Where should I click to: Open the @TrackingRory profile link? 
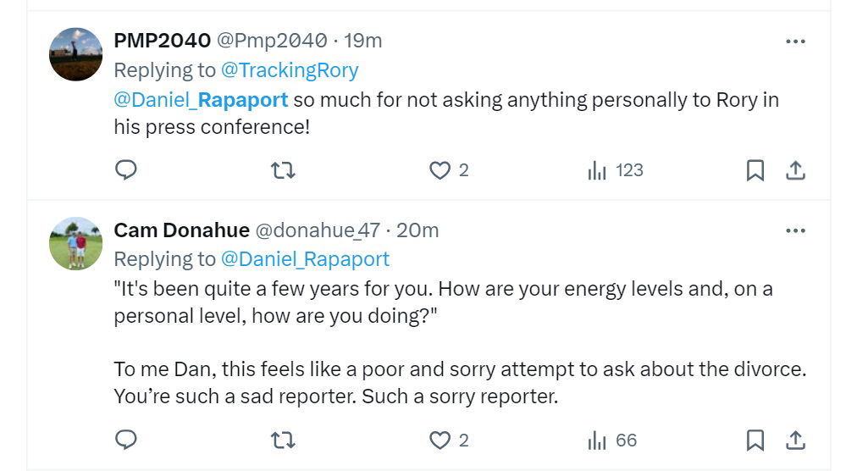tap(290, 69)
